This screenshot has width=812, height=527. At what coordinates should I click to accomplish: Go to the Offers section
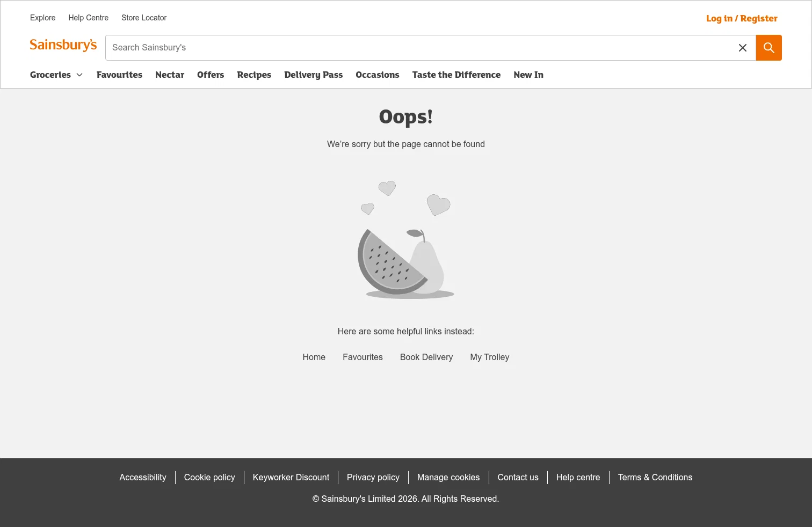tap(211, 75)
